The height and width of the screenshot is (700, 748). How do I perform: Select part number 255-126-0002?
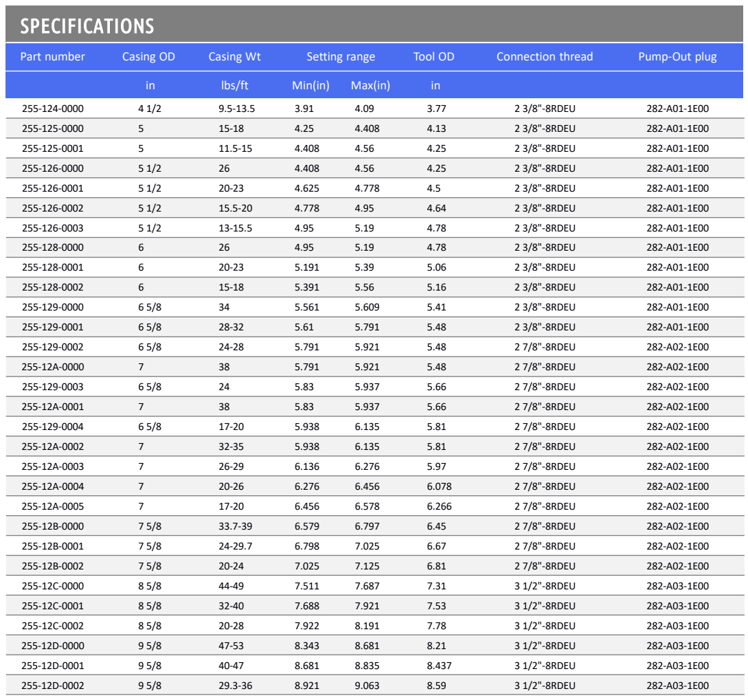(x=52, y=209)
